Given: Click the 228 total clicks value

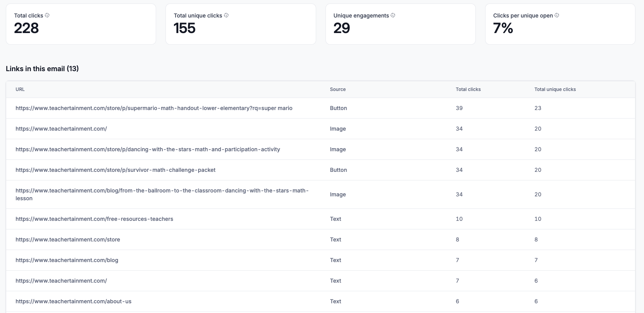Looking at the screenshot, I should click(x=26, y=28).
